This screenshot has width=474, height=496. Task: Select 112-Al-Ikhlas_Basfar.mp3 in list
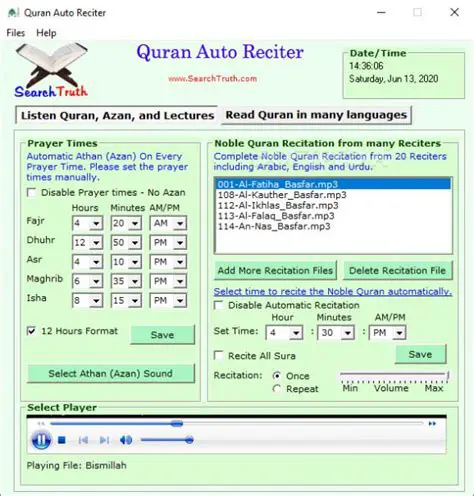[333, 205]
